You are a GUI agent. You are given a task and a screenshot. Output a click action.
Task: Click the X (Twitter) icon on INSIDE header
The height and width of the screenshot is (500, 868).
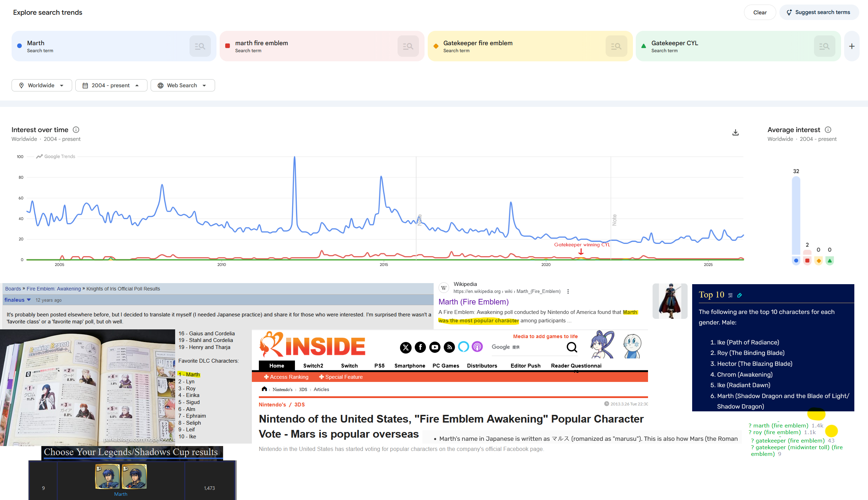[406, 347]
